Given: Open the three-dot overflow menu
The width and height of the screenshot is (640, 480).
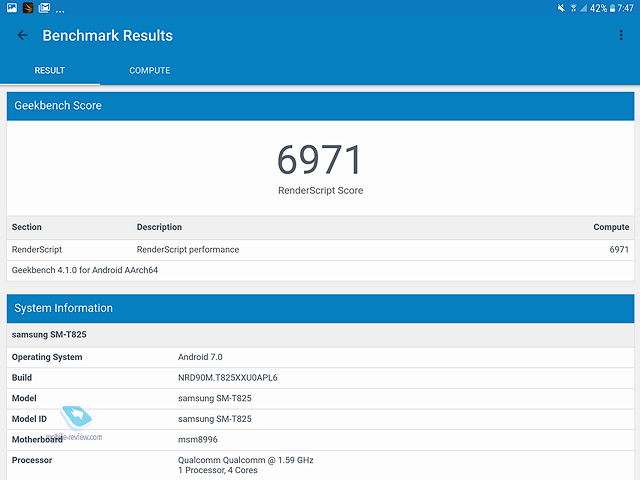Looking at the screenshot, I should coord(621,35).
